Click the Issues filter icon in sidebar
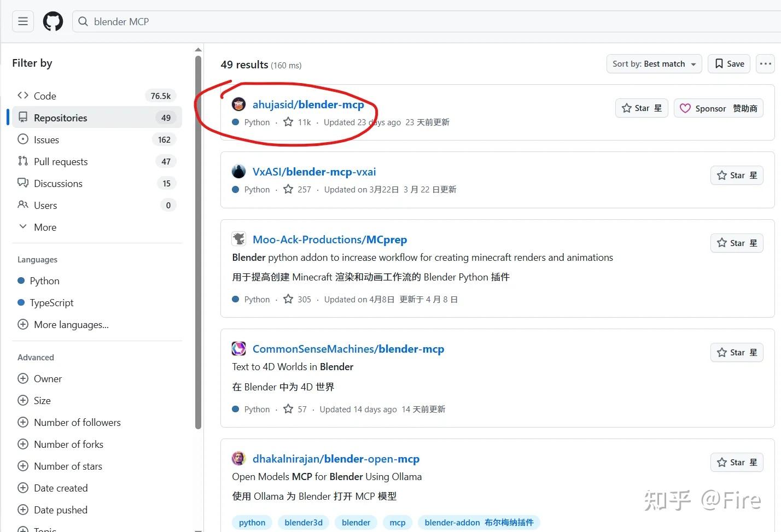The width and height of the screenshot is (781, 532). [x=22, y=139]
